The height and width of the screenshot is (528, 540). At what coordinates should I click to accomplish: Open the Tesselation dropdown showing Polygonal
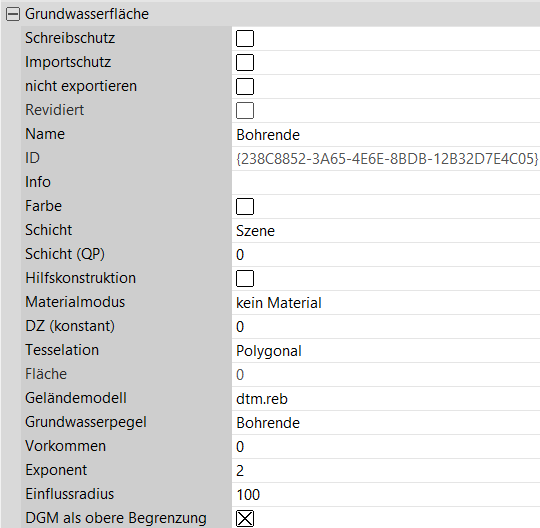point(386,350)
